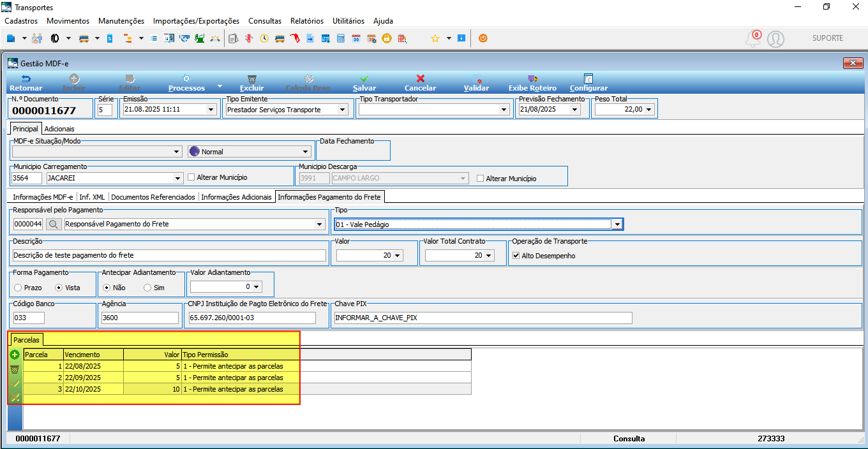Viewport: 868px width, 449px height.
Task: Open the Relatórios menu
Action: [307, 21]
